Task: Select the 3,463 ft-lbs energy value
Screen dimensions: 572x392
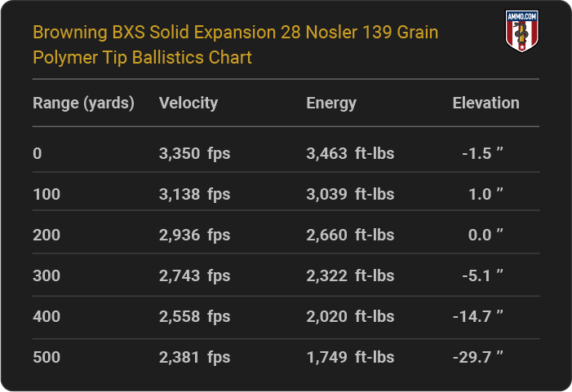Action: point(350,153)
